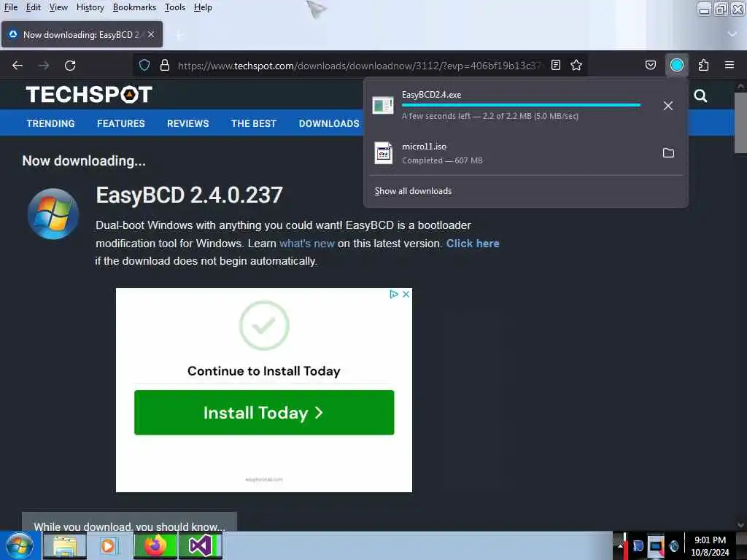This screenshot has height=560, width=747.
Task: Open DOWNLOADS in site navigation
Action: click(329, 123)
